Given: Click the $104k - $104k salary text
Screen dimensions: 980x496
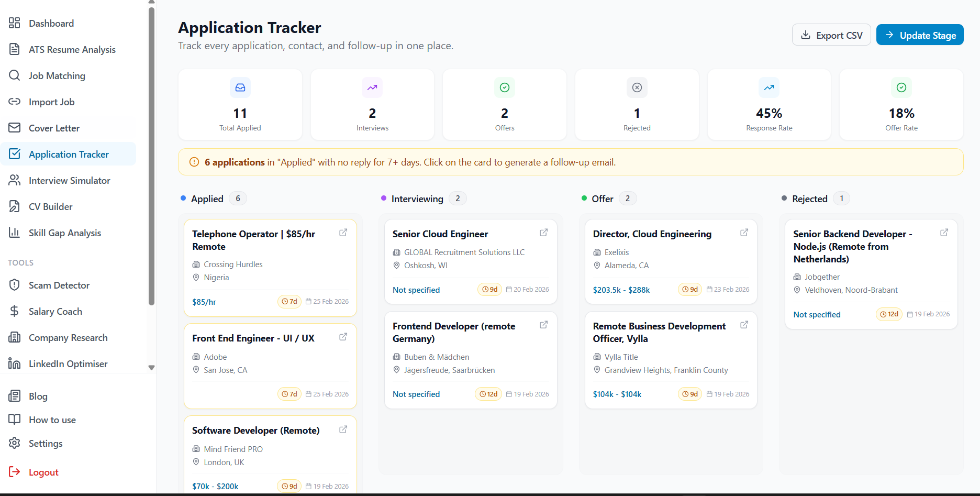Looking at the screenshot, I should (x=617, y=394).
